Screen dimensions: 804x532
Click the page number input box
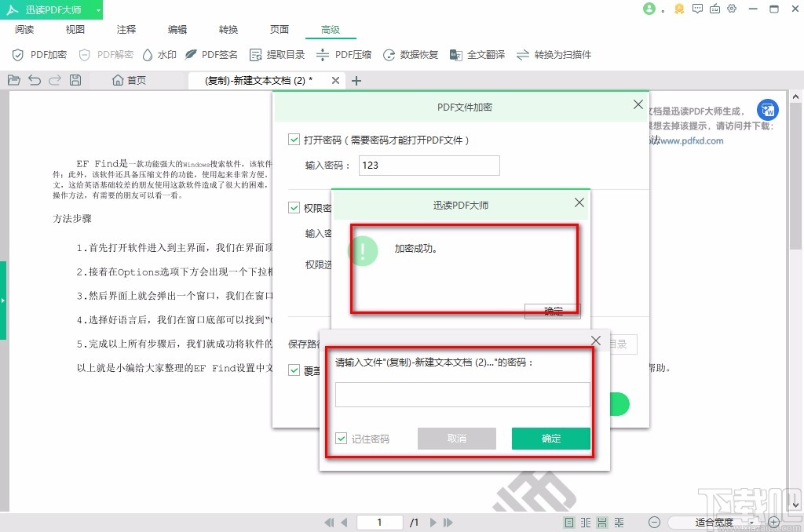point(379,523)
